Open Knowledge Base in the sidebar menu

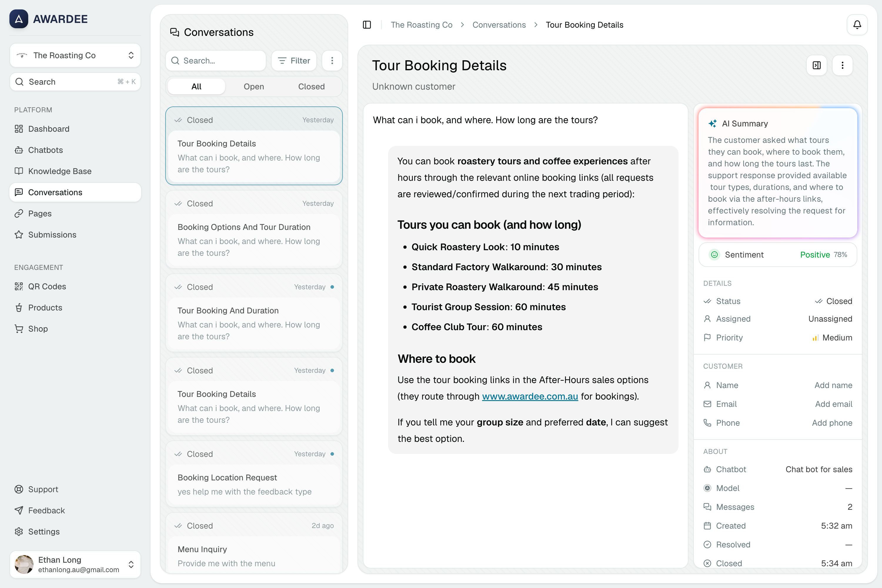point(75,171)
